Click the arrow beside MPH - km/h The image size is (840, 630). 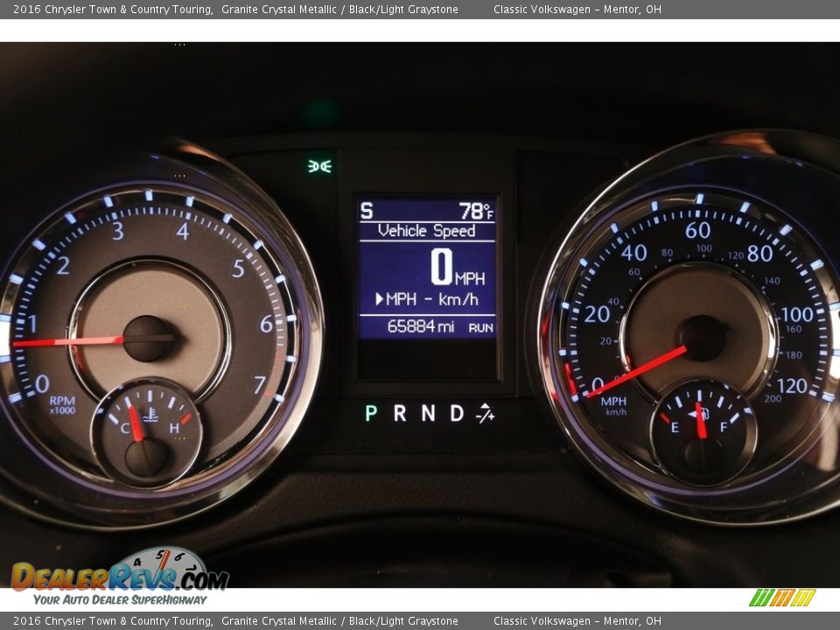(380, 299)
